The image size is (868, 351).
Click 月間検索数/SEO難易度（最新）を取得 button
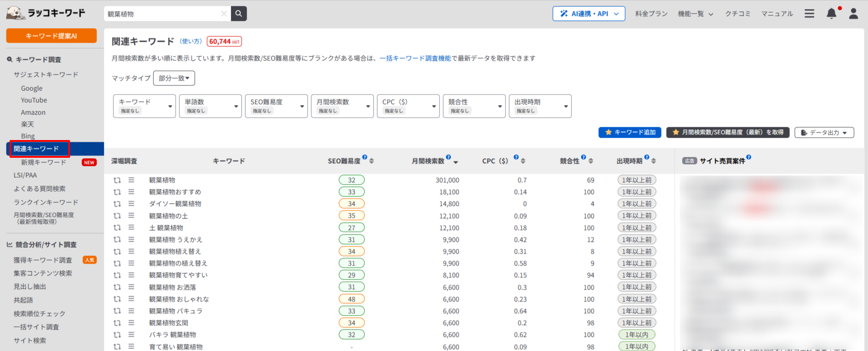coord(728,132)
